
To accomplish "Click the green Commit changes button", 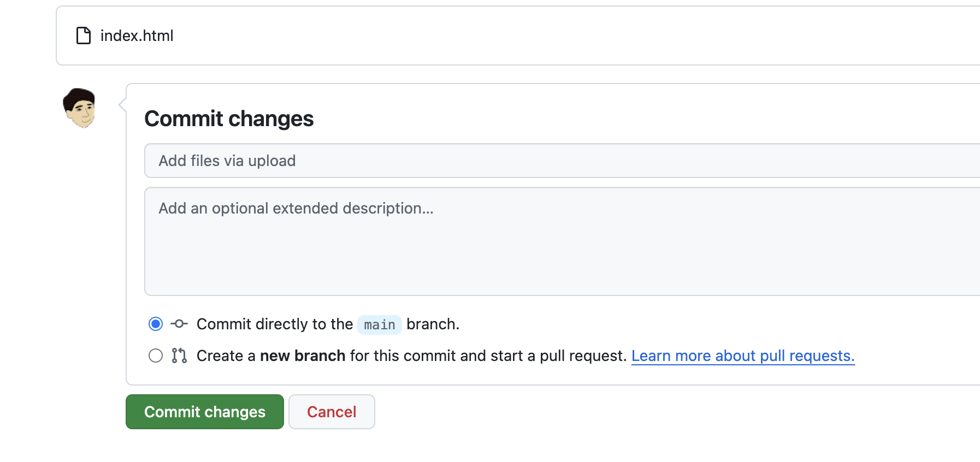I will pyautogui.click(x=205, y=412).
